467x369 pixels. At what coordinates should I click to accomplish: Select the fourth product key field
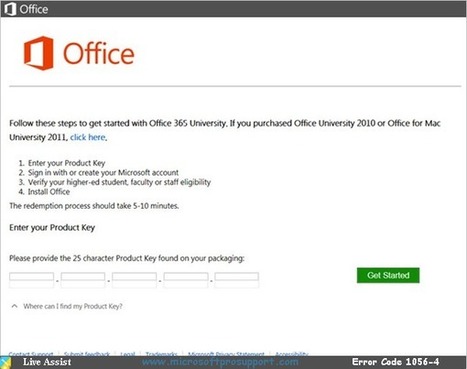tap(186, 277)
